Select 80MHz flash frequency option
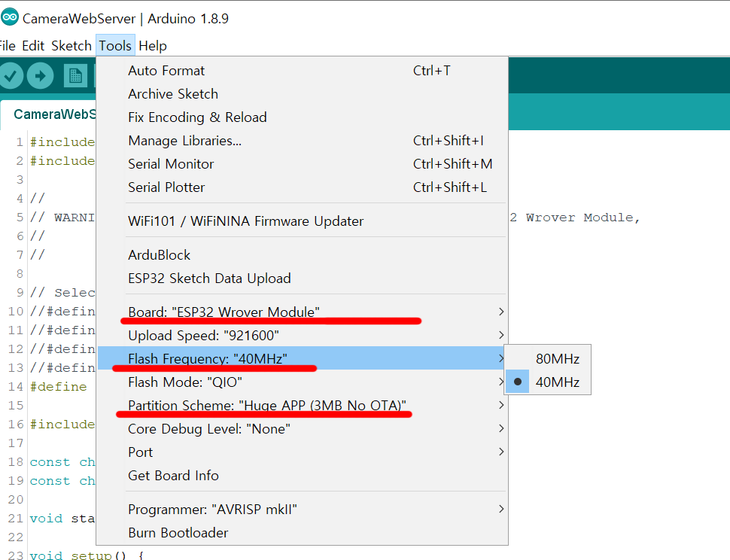Viewport: 730px width, 560px height. click(x=548, y=358)
